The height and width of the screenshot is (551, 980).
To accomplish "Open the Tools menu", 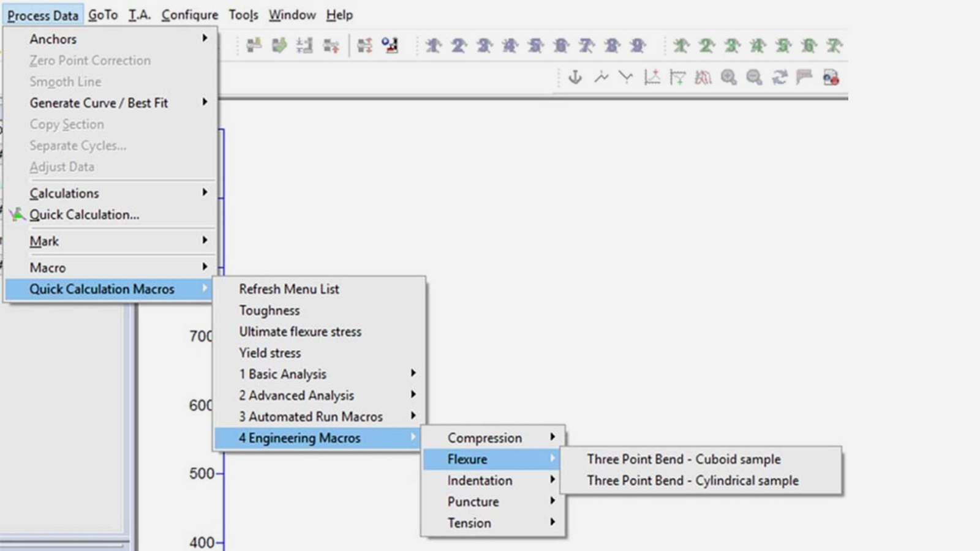I will pyautogui.click(x=243, y=15).
